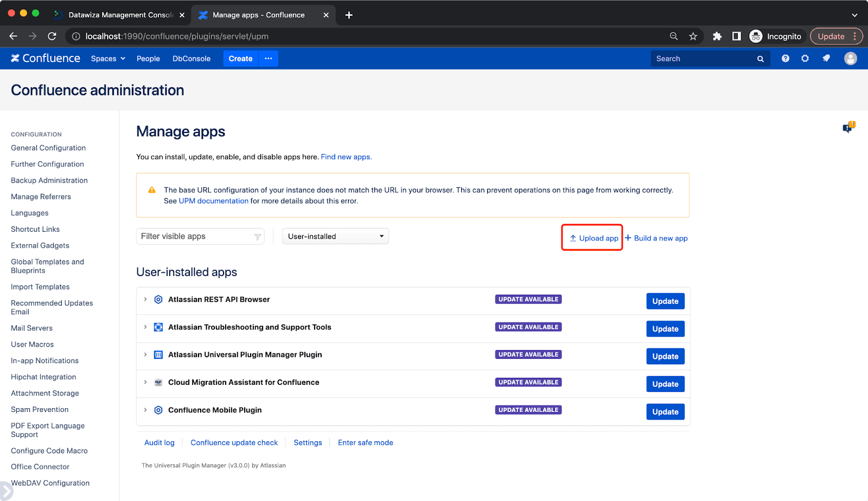Viewport: 868px width, 501px height.
Task: Select the Manage apps - Confluence tab
Action: (x=264, y=15)
